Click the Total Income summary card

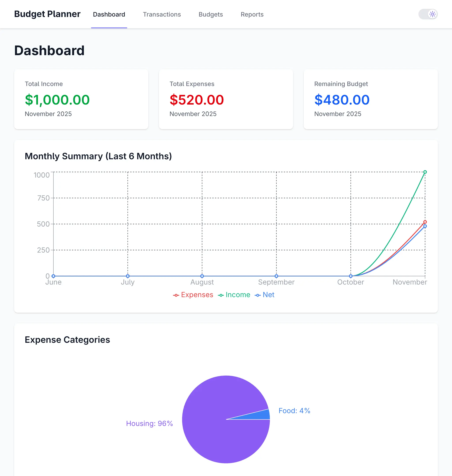tap(81, 99)
